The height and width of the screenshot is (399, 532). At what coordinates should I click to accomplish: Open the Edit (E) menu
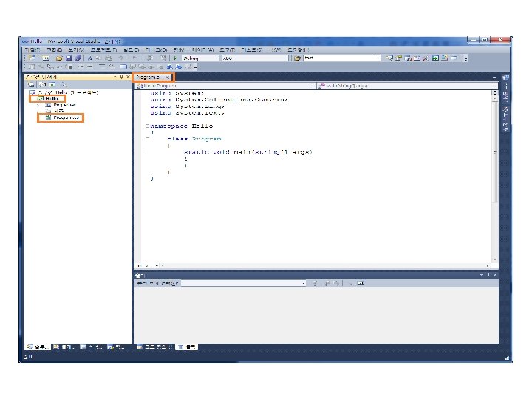point(54,50)
